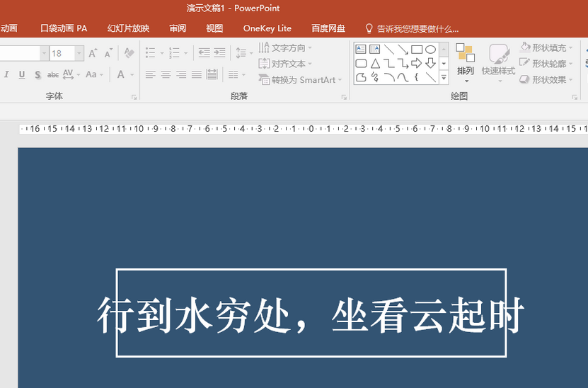This screenshot has height=388, width=588.
Task: Clear all formatting with the eraser icon
Action: 129,53
